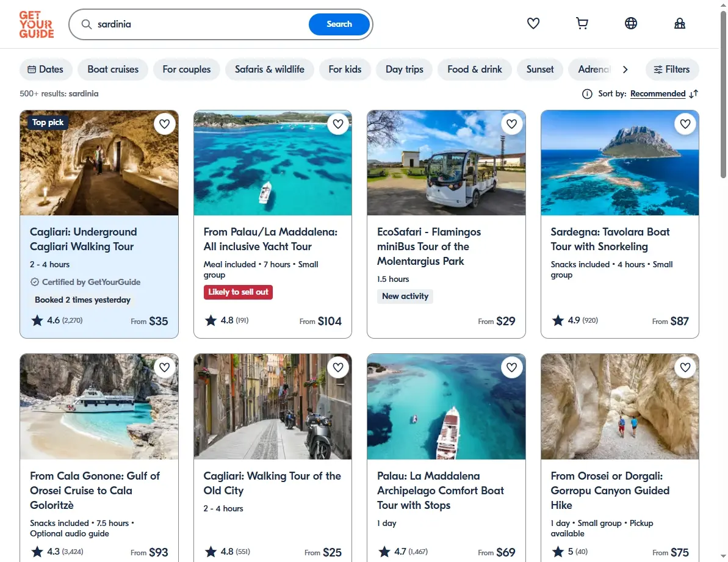The height and width of the screenshot is (562, 728).
Task: Select the For couples filter chip
Action: [187, 69]
